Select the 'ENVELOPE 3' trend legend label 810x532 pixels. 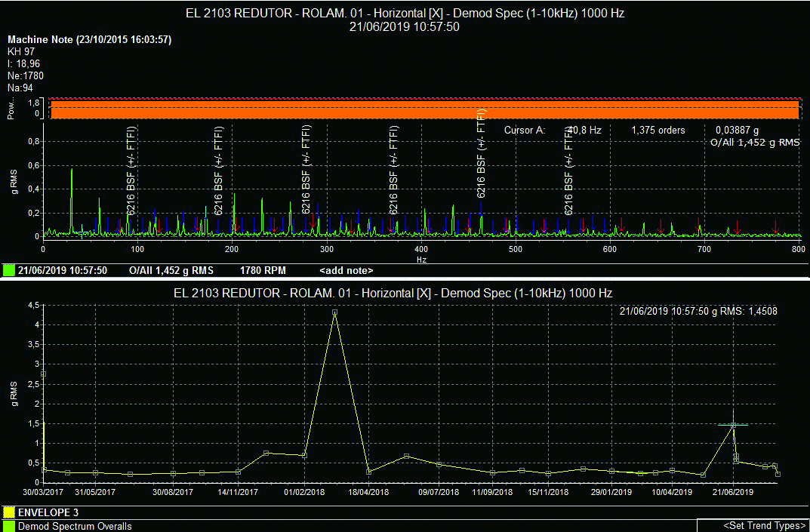click(x=48, y=513)
